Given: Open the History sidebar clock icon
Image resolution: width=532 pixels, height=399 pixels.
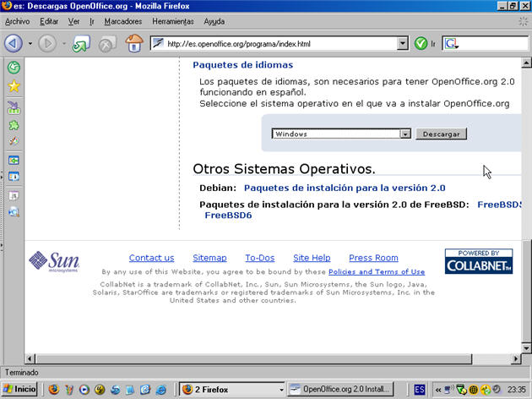Looking at the screenshot, I should (x=14, y=68).
